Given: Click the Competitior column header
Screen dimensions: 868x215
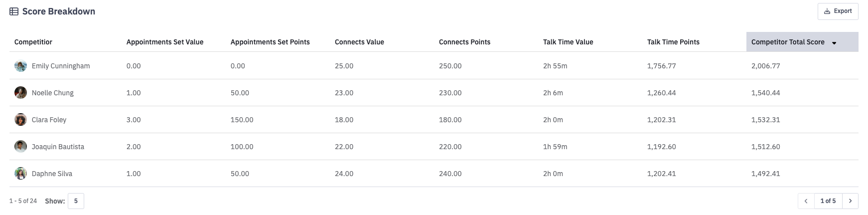Looking at the screenshot, I should [x=33, y=42].
